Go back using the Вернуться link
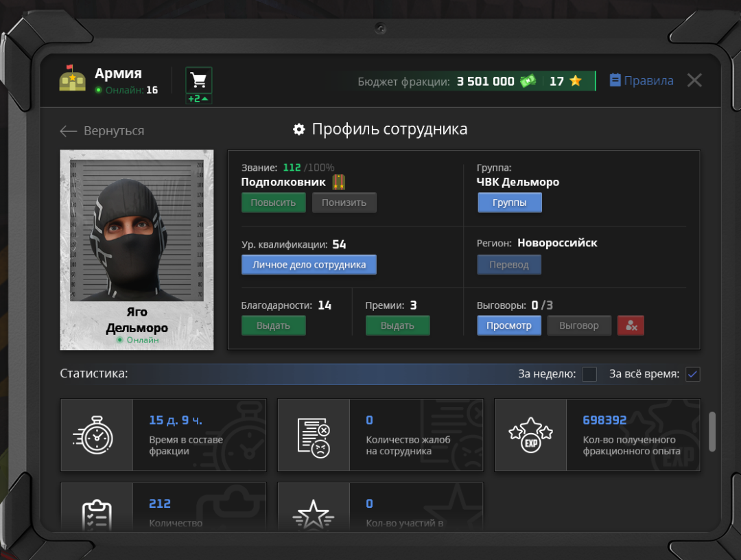 point(102,131)
